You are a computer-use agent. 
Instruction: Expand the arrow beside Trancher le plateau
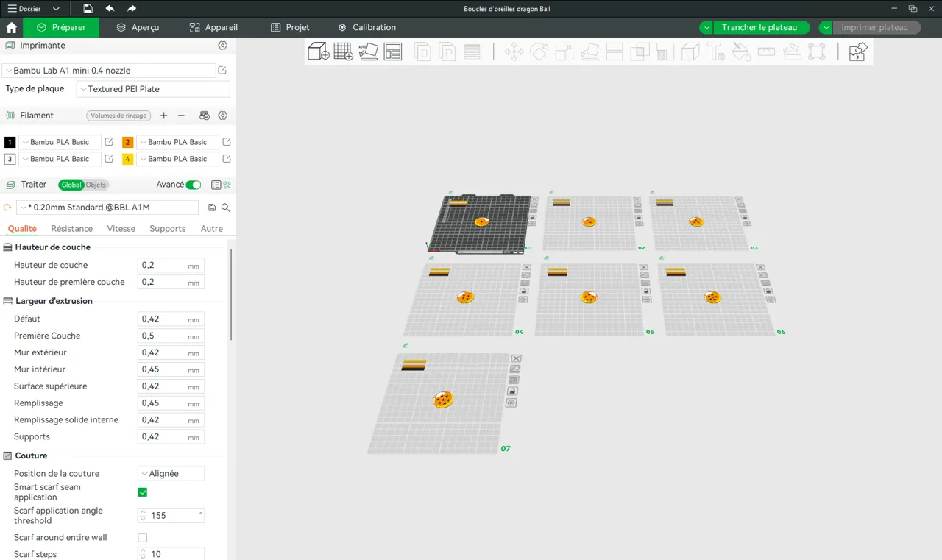coord(706,27)
